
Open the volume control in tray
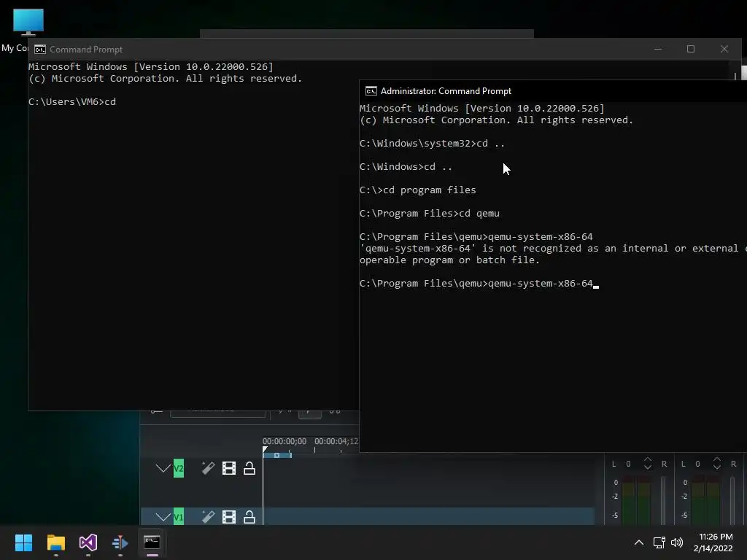pos(676,542)
